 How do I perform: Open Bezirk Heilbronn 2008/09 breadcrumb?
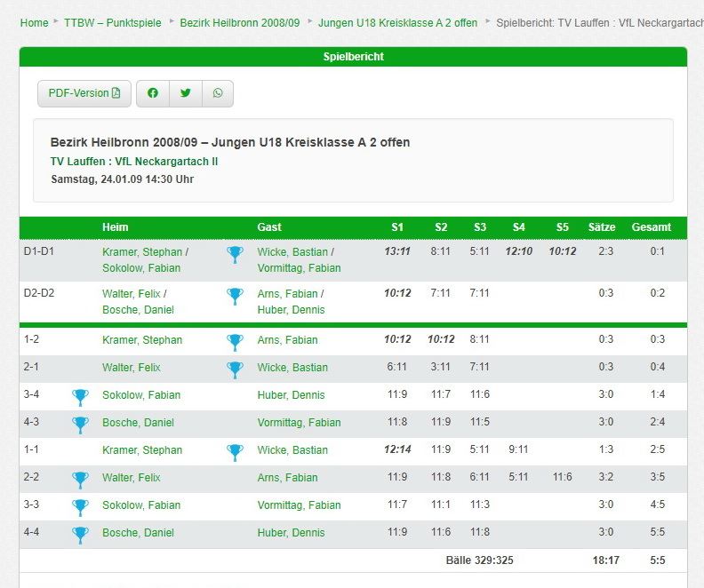240,23
